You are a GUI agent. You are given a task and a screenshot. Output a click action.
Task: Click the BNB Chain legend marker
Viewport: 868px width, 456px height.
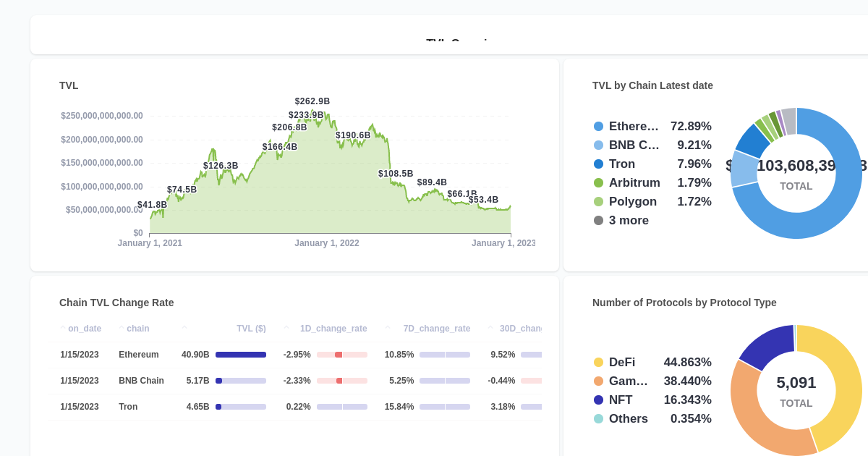click(597, 145)
